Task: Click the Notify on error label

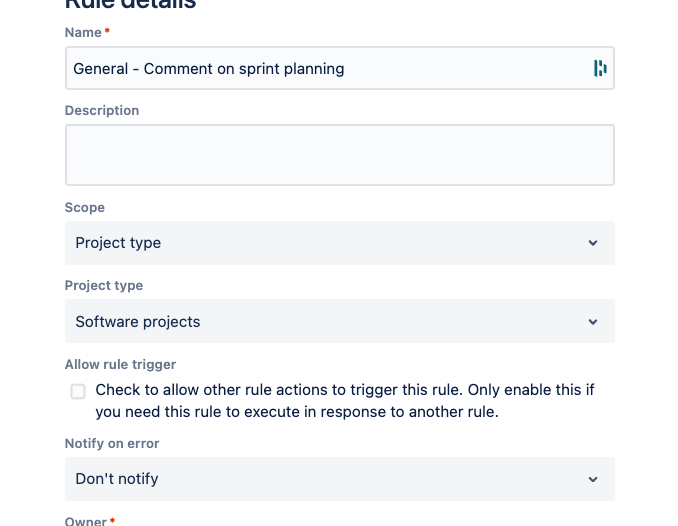Action: [112, 444]
